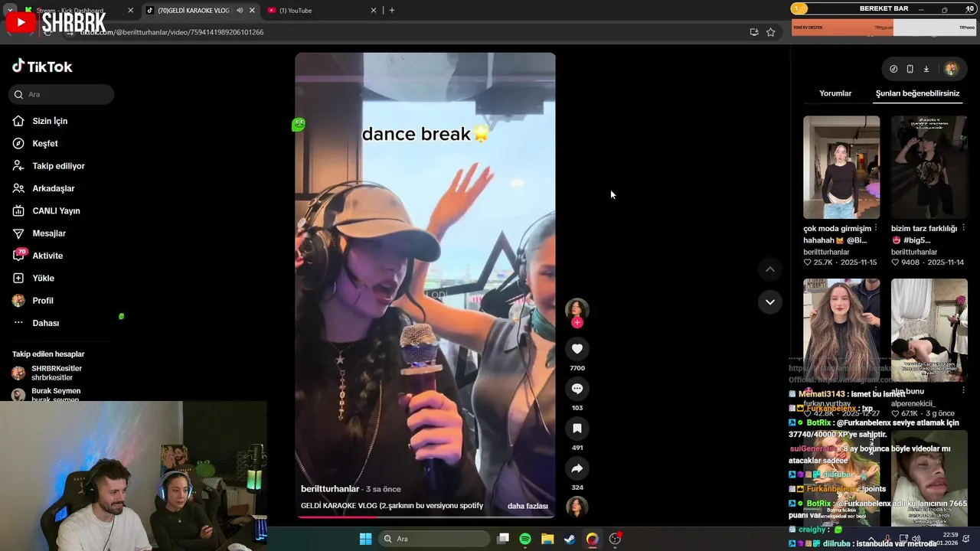Open Steam from the taskbar
The image size is (980, 551).
pos(570,539)
